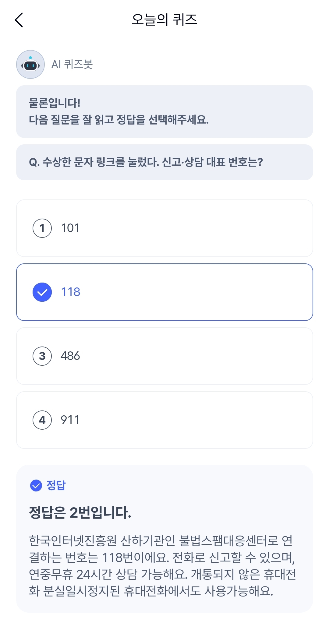Image resolution: width=329 pixels, height=644 pixels.
Task: Tap the 오늘의 퀴즈 page title
Action: [164, 20]
